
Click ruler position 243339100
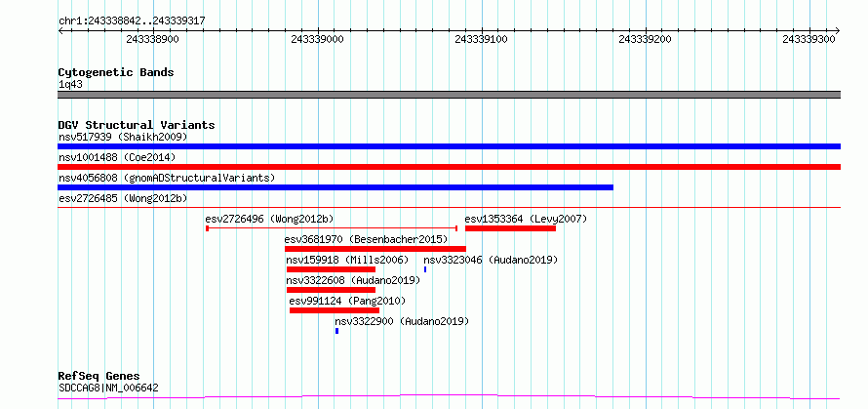[481, 40]
